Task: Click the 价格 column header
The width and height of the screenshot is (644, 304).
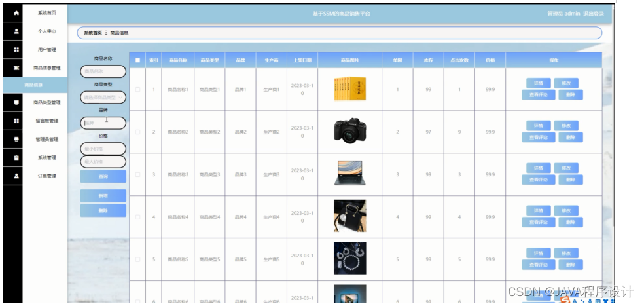Action: click(490, 60)
